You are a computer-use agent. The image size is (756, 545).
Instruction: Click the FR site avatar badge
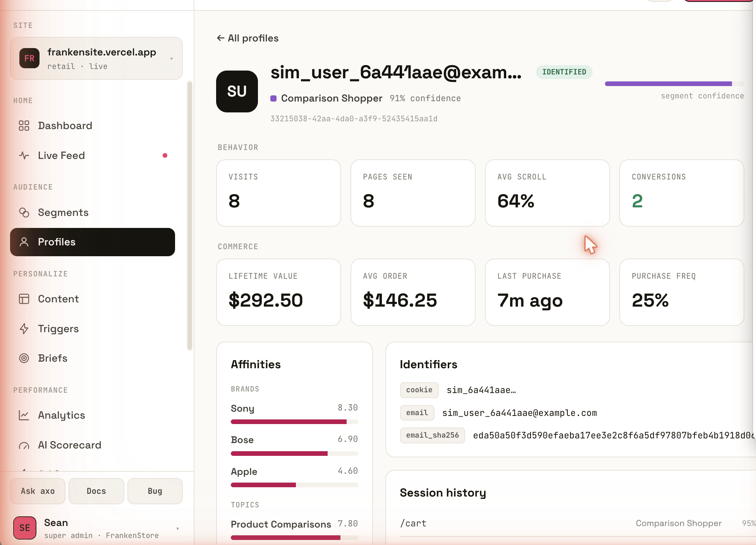[x=29, y=58]
